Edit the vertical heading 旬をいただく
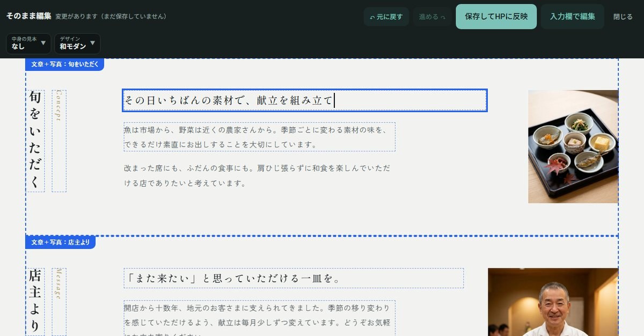The width and height of the screenshot is (644, 336). point(35,141)
